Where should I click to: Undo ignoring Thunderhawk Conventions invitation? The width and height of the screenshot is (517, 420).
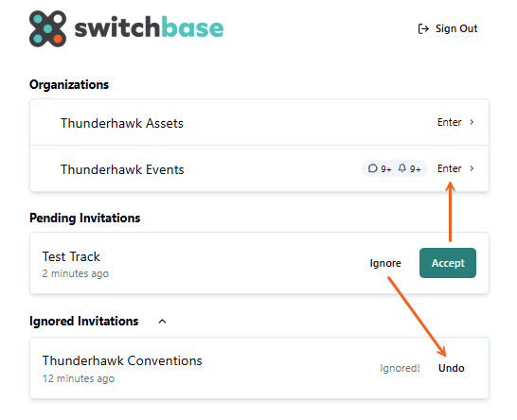click(x=451, y=368)
